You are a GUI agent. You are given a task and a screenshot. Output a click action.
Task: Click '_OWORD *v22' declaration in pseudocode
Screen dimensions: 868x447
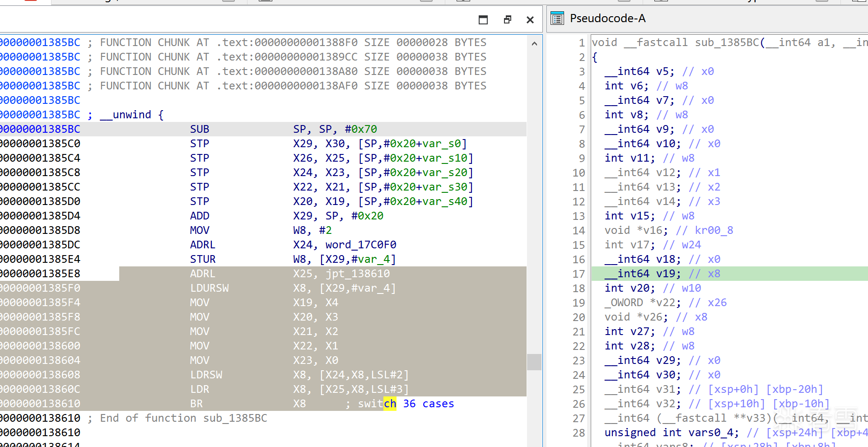(x=642, y=303)
